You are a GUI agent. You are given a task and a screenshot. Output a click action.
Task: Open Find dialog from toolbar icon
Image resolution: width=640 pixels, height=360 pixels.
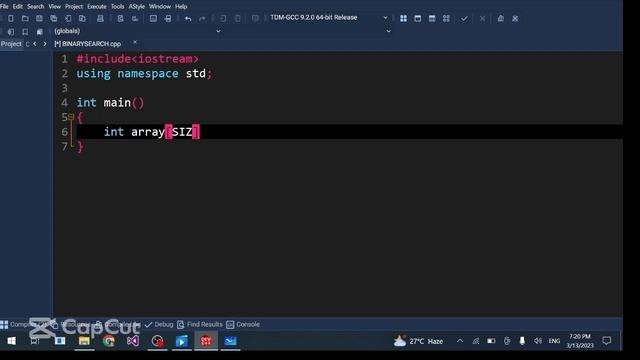pyautogui.click(x=120, y=18)
